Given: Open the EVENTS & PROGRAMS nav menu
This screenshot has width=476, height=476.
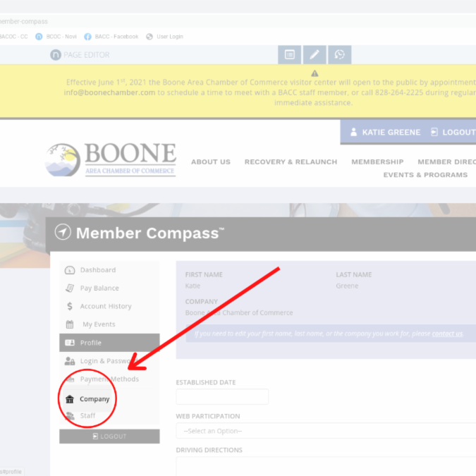Looking at the screenshot, I should coord(425,175).
